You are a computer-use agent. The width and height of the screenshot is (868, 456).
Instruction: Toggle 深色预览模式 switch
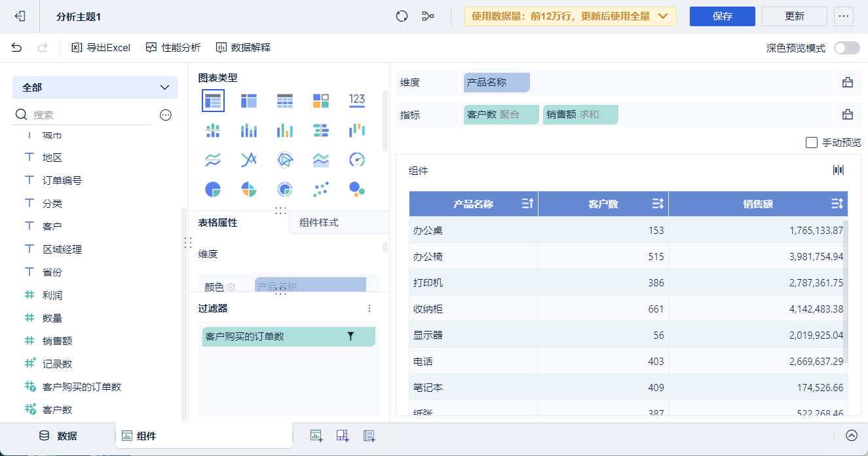[846, 48]
